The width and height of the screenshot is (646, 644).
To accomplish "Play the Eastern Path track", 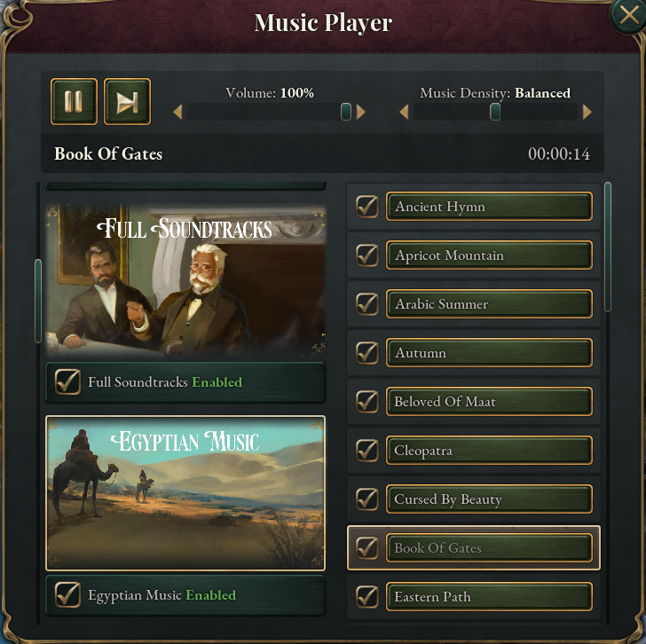I will pyautogui.click(x=489, y=597).
